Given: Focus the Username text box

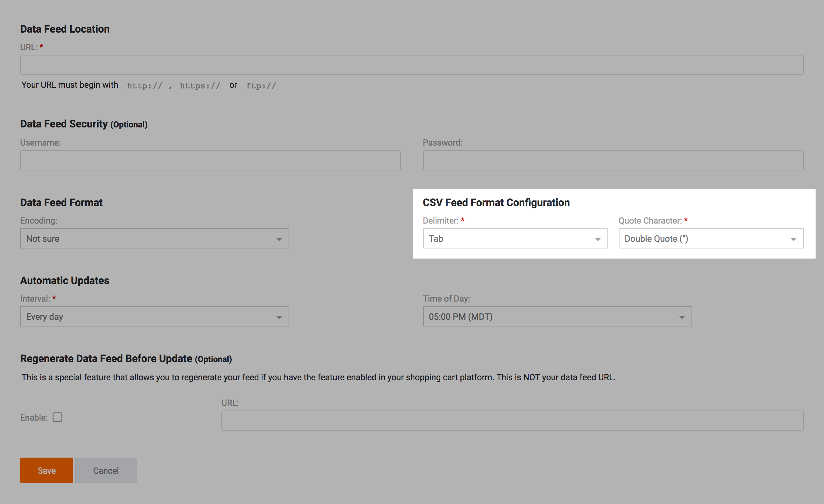Looking at the screenshot, I should [x=210, y=160].
